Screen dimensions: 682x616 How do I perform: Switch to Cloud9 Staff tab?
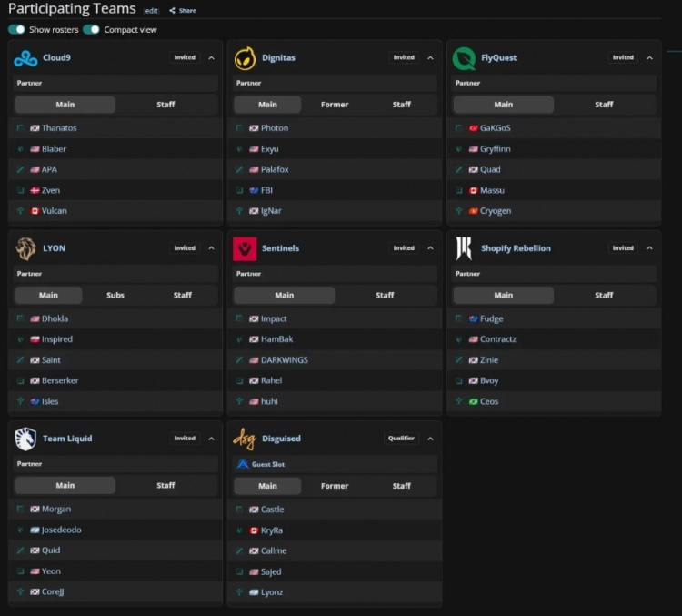[165, 105]
